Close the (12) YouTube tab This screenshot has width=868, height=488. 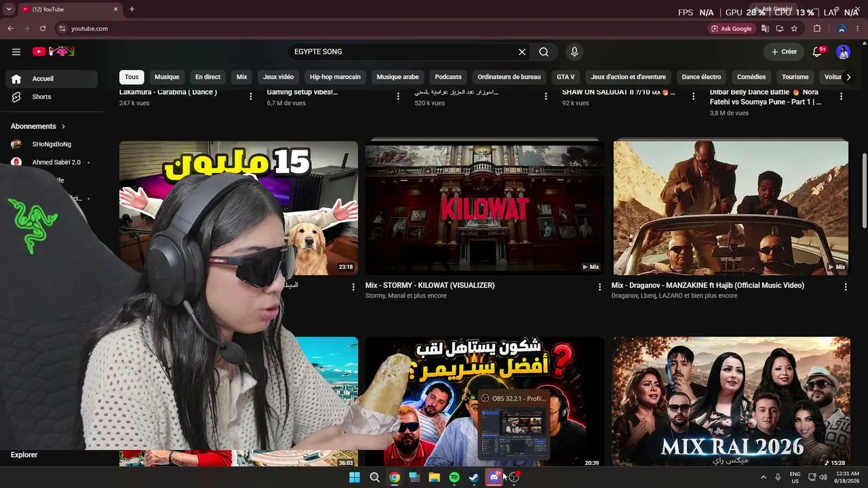pos(115,9)
